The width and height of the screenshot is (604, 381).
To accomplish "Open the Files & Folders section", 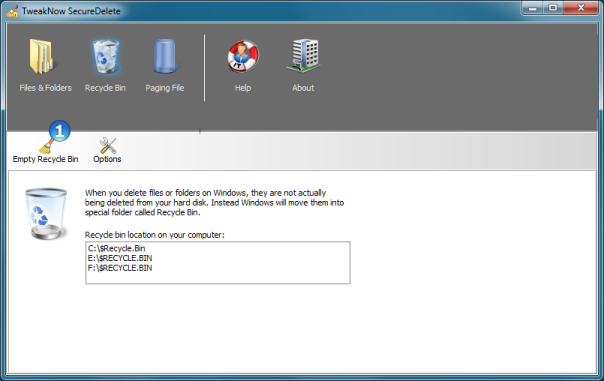I will 45,65.
